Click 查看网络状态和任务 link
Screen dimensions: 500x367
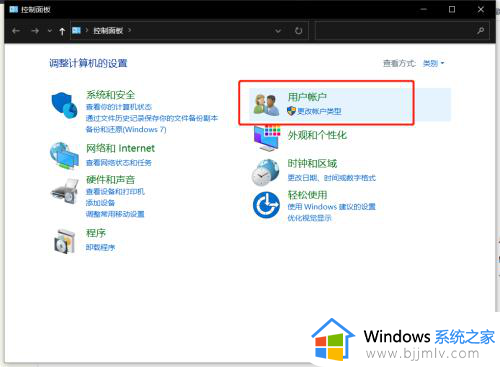119,163
